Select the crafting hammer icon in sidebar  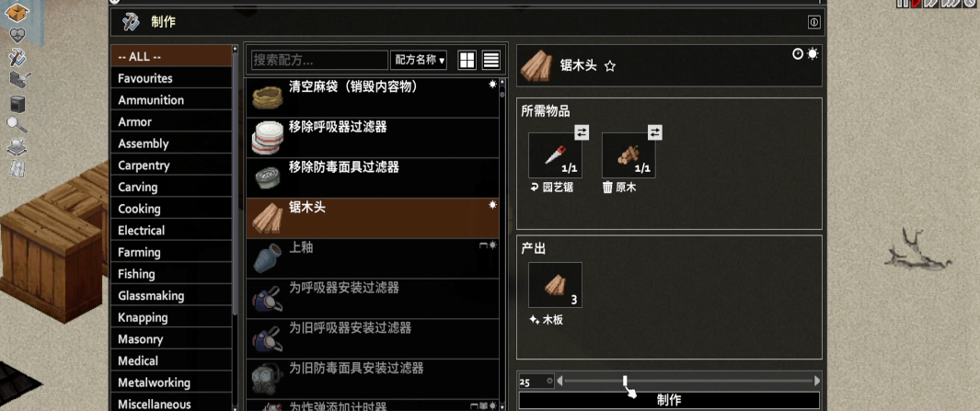[17, 57]
